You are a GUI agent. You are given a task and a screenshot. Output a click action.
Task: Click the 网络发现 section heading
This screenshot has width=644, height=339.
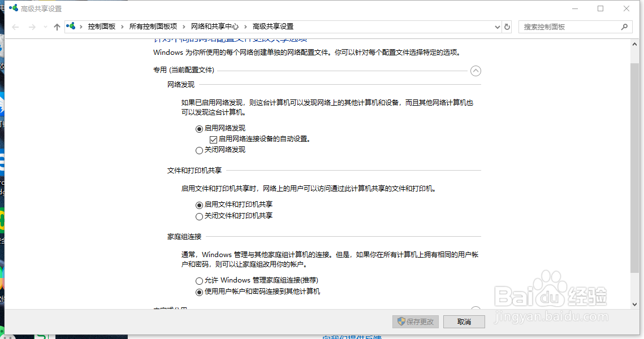(x=181, y=85)
